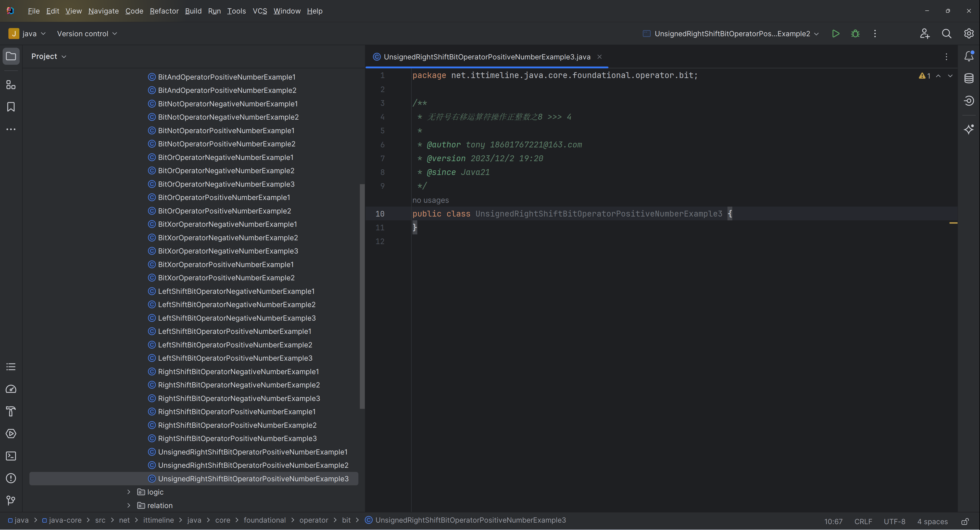Viewport: 980px width, 530px height.
Task: Open Search Everywhere magnifier icon
Action: pos(947,33)
